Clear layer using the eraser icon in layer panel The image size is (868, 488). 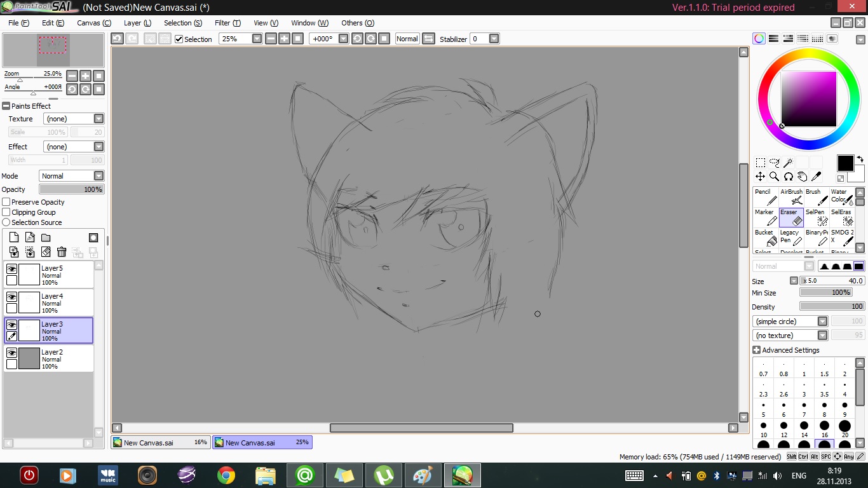tap(46, 252)
